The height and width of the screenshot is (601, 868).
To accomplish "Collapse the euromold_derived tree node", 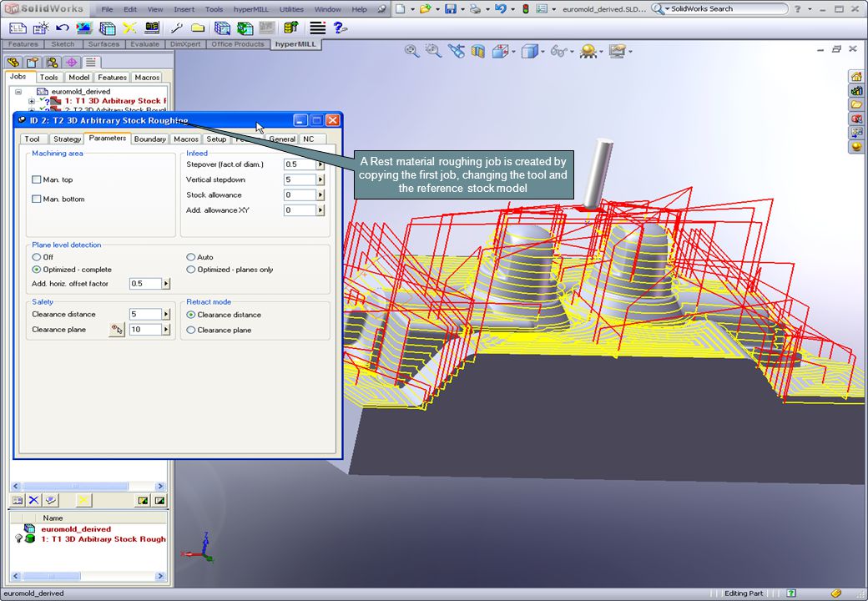I will coord(18,92).
